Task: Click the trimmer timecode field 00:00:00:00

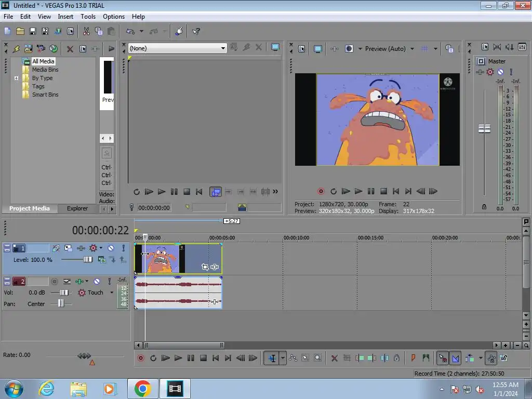Action: pos(154,208)
